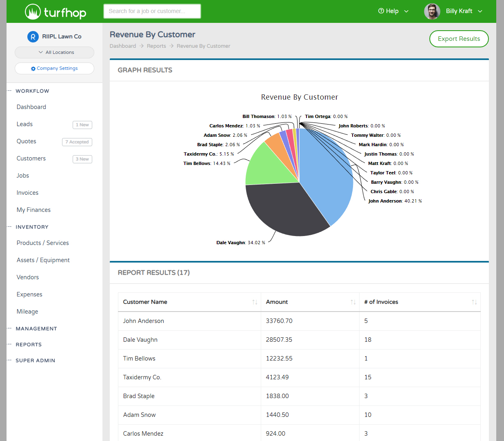The height and width of the screenshot is (441, 504).
Task: Click the Help question mark icon
Action: (381, 11)
